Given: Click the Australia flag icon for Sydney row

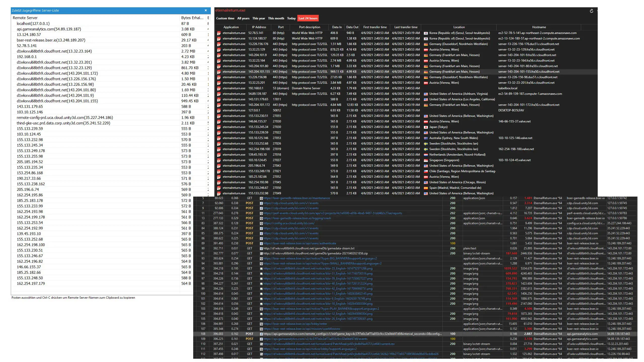Looking at the screenshot, I should click(x=426, y=138).
